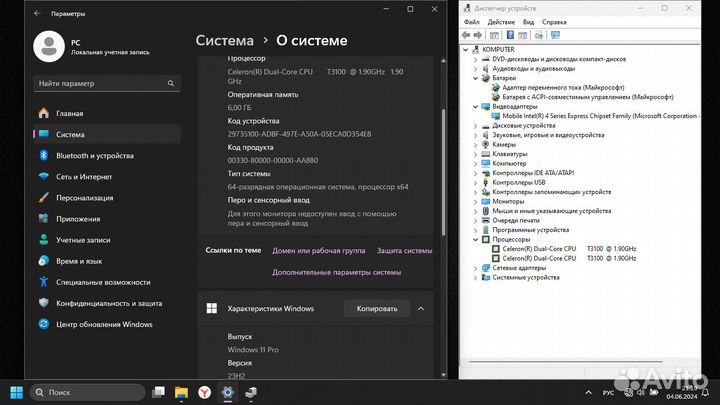
Task: Click the Копировать button
Action: [x=376, y=309]
